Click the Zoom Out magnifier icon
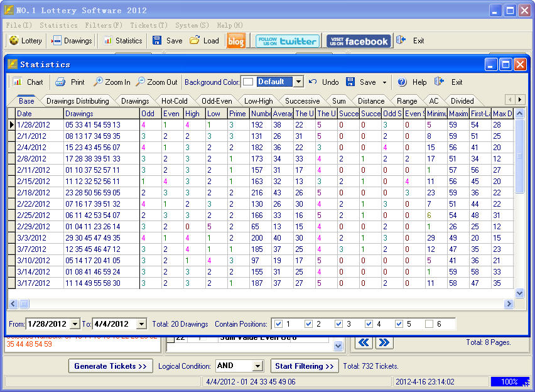Screen dimensions: 535x392 point(140,82)
